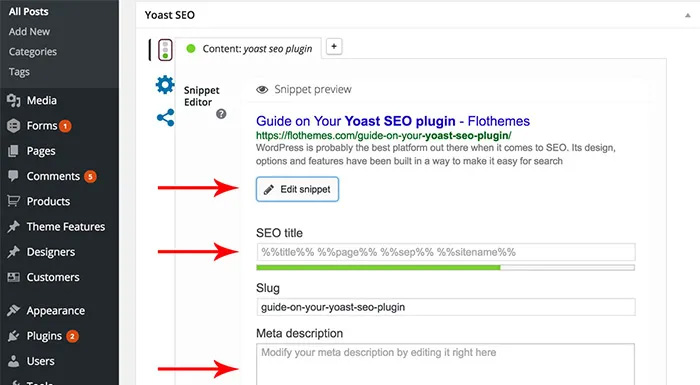
Task: Add a keyword with the plus tab button
Action: tap(334, 46)
